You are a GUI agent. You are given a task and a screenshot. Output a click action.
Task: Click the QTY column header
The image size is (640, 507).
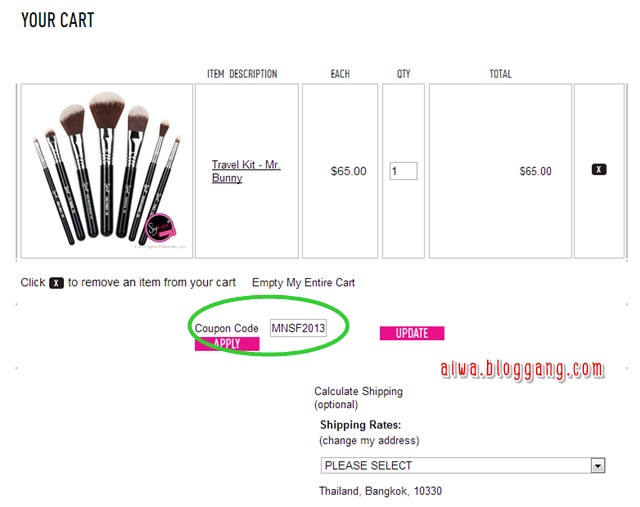(403, 74)
